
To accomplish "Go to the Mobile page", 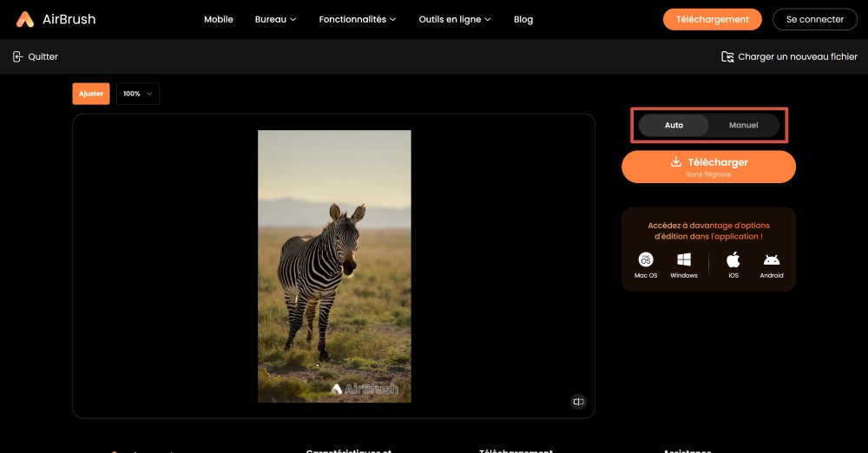I will click(x=219, y=19).
